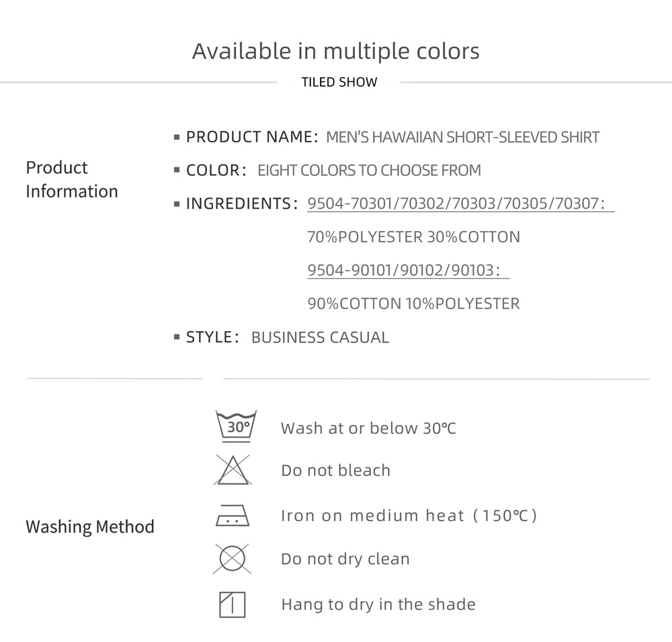This screenshot has height=642, width=672.
Task: Click the BUSINESS CASUAL style value
Action: tap(320, 337)
